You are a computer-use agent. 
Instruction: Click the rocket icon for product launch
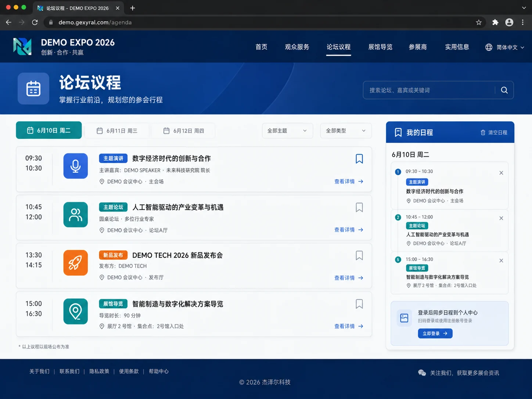point(76,263)
